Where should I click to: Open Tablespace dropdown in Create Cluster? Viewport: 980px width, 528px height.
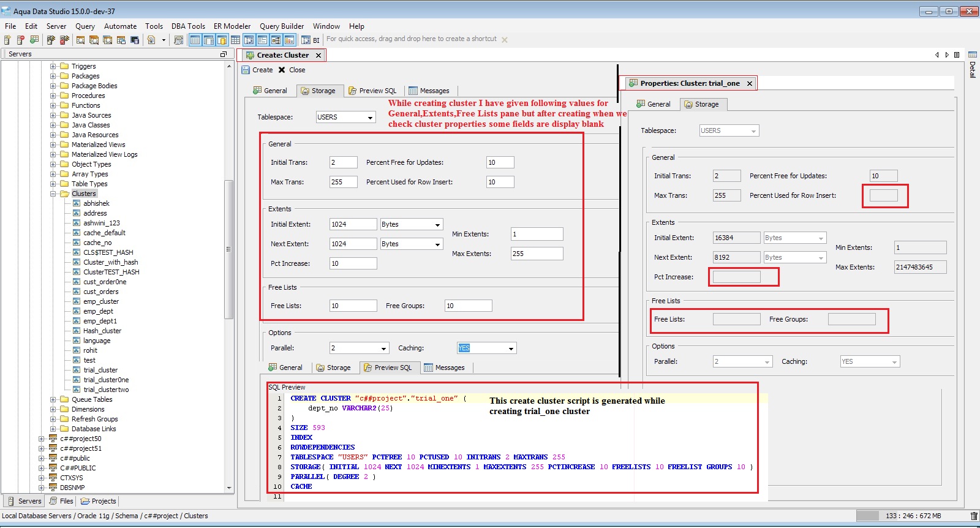(x=370, y=117)
